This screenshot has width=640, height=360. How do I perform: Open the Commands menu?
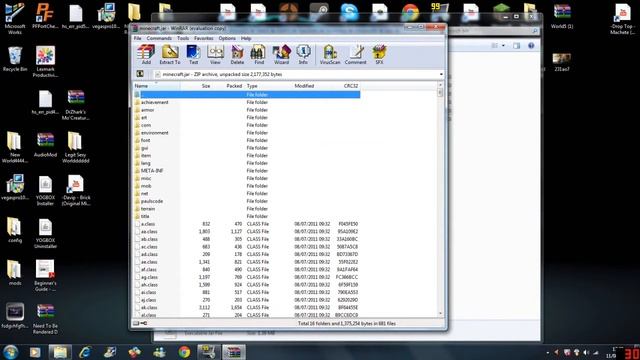[159, 38]
